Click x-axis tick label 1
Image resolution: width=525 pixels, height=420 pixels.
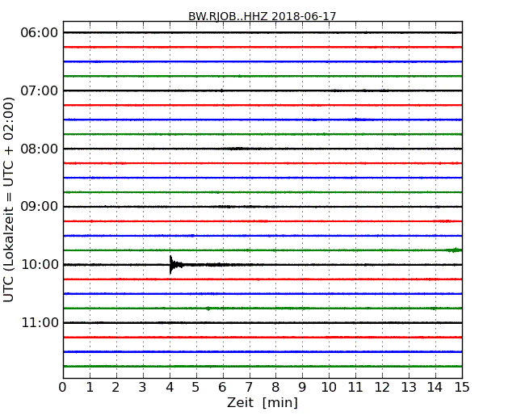tap(90, 388)
